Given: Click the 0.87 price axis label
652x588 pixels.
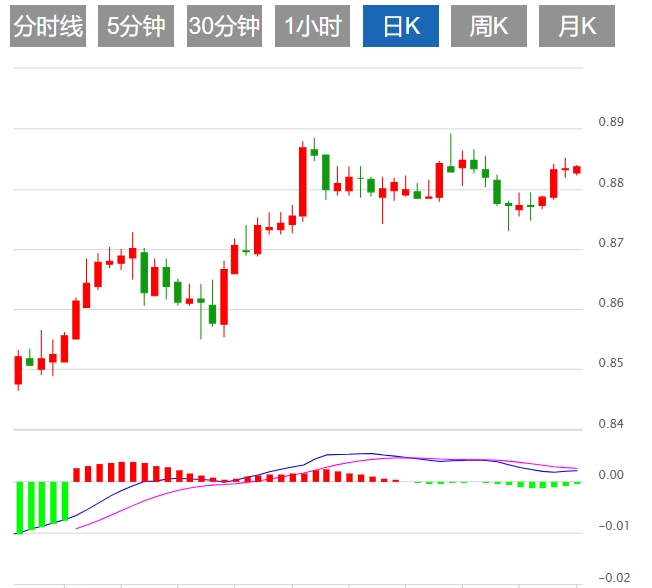Looking at the screenshot, I should [x=611, y=242].
